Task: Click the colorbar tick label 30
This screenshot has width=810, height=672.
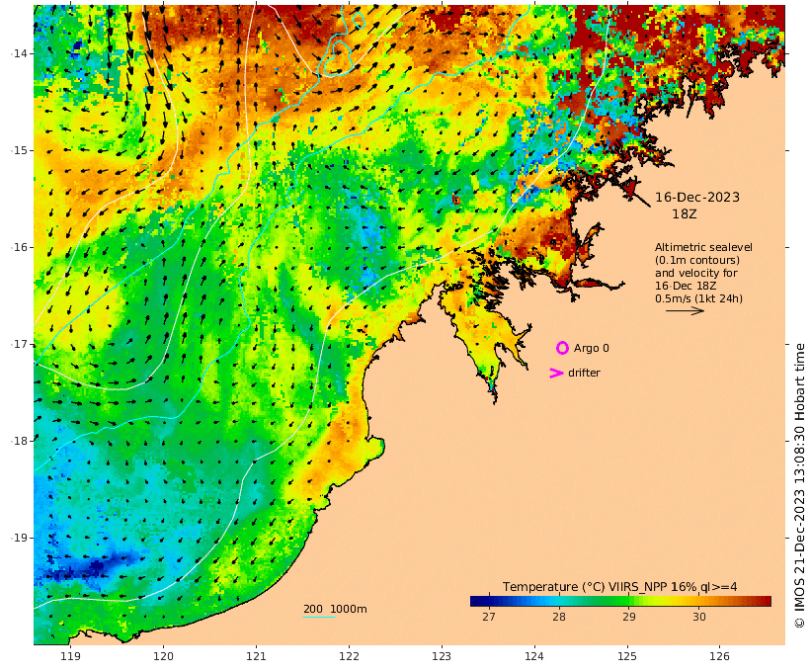Action: (699, 617)
